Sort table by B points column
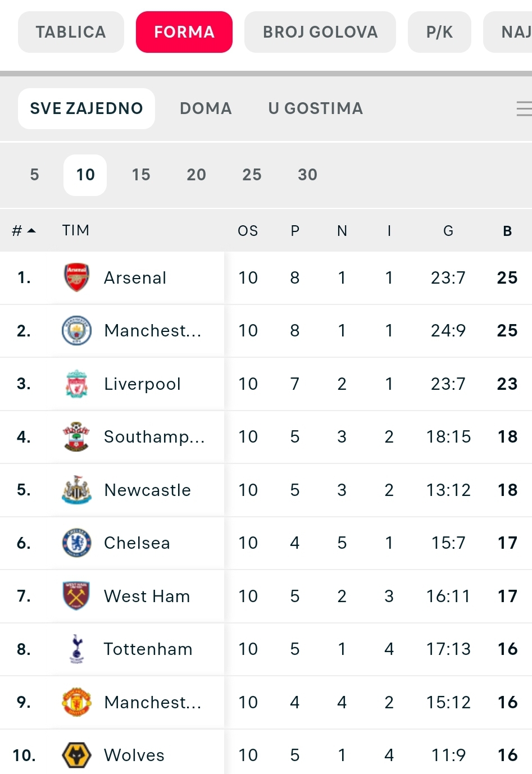 coord(507,231)
